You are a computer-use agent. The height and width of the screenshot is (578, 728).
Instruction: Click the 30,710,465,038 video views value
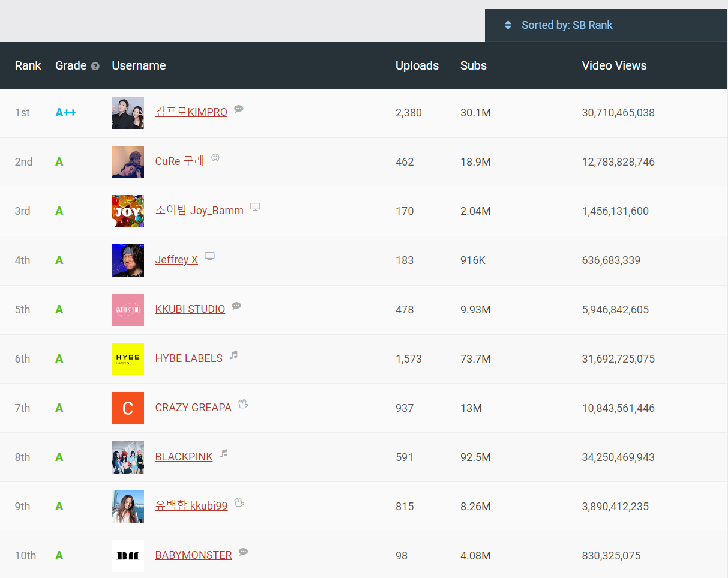coord(618,113)
